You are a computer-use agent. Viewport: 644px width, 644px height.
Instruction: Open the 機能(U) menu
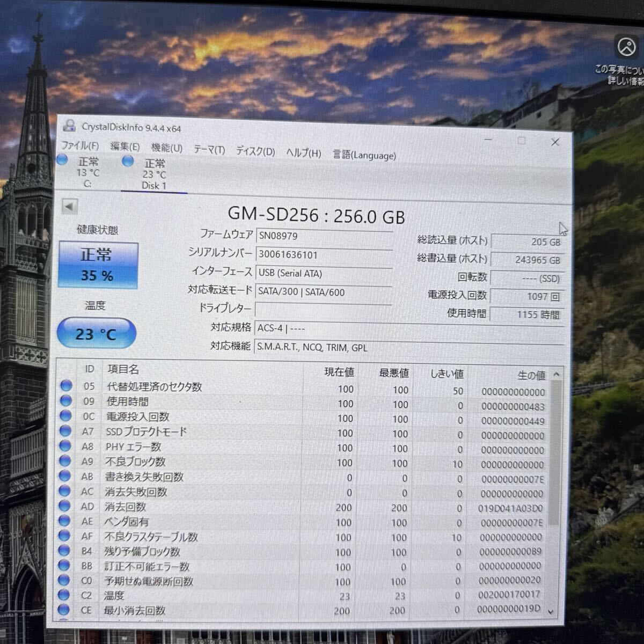166,149
